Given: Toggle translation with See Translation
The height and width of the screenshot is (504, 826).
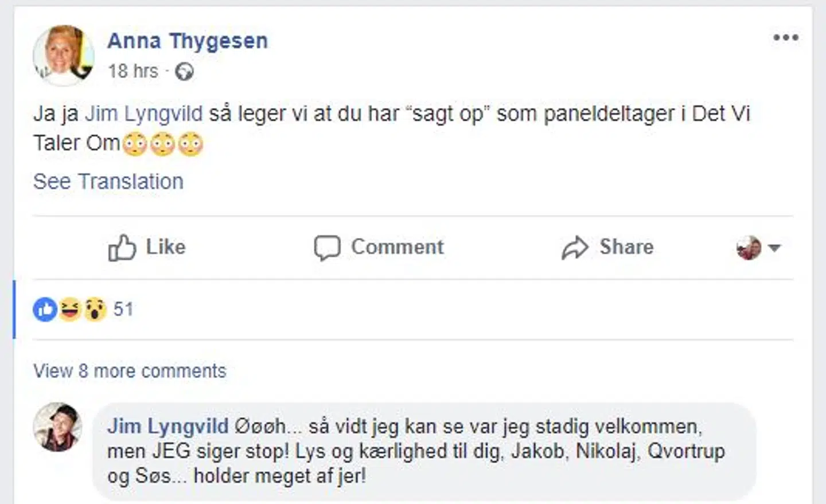Looking at the screenshot, I should pos(108,181).
